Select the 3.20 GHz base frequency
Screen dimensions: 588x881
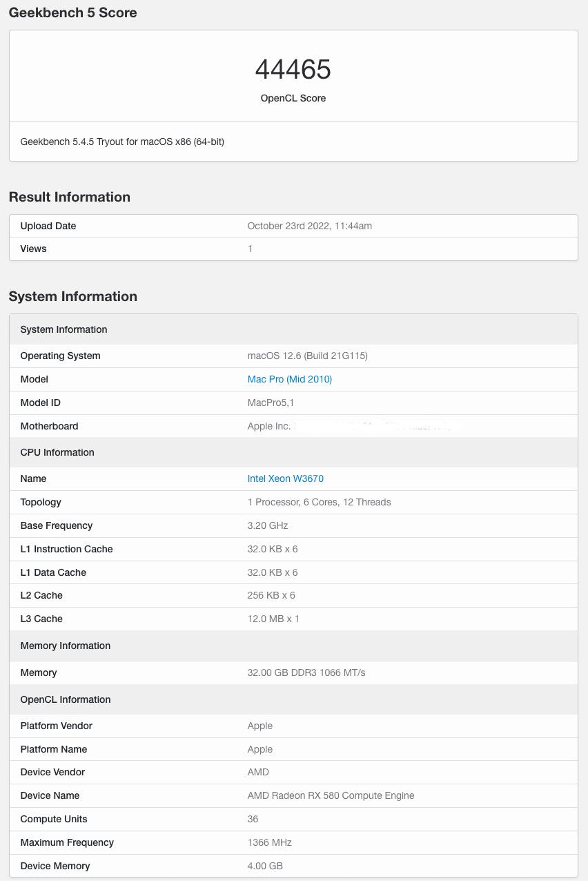pos(268,525)
